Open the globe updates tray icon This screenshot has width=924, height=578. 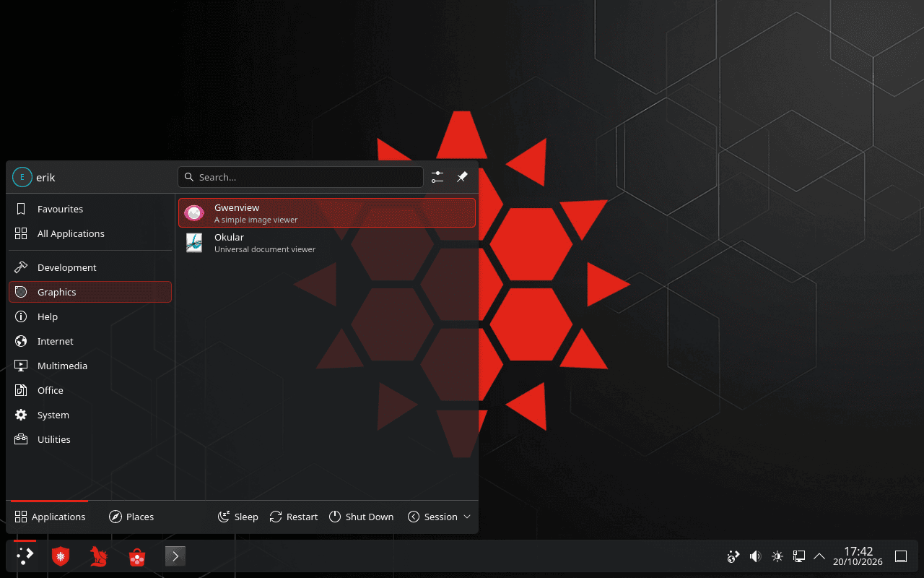pyautogui.click(x=733, y=556)
